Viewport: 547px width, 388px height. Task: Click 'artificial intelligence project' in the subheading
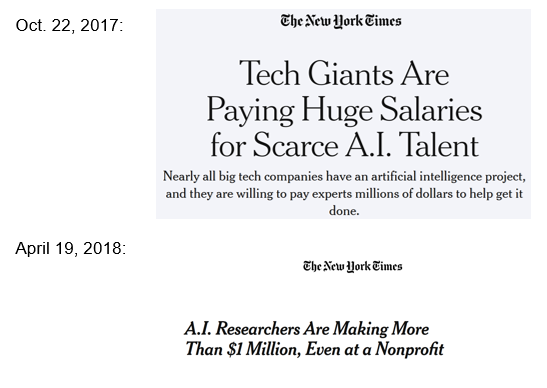[448, 177]
